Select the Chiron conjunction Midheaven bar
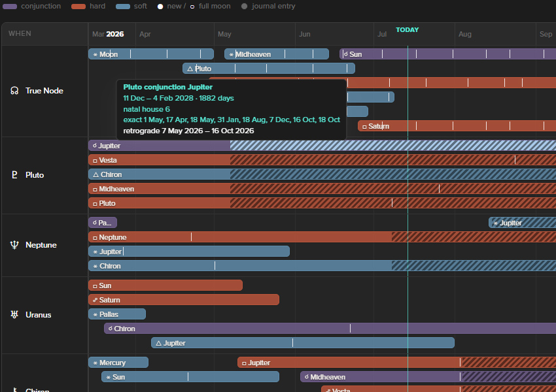The height and width of the screenshot is (392, 556). point(428,377)
